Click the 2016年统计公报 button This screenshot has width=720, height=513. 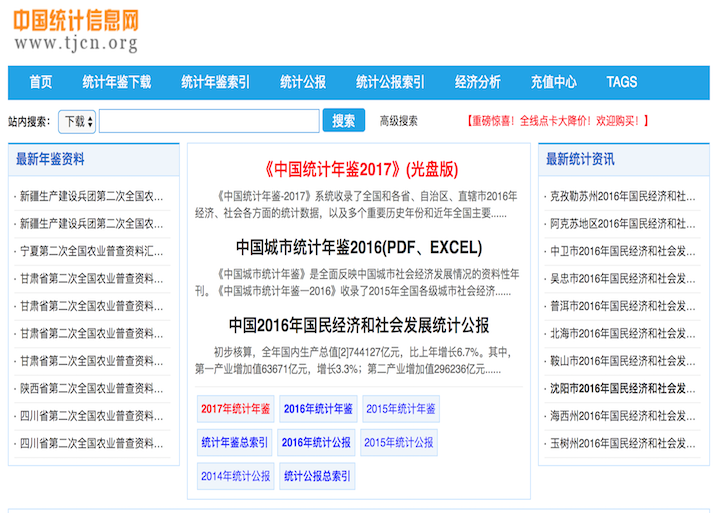pyautogui.click(x=316, y=443)
